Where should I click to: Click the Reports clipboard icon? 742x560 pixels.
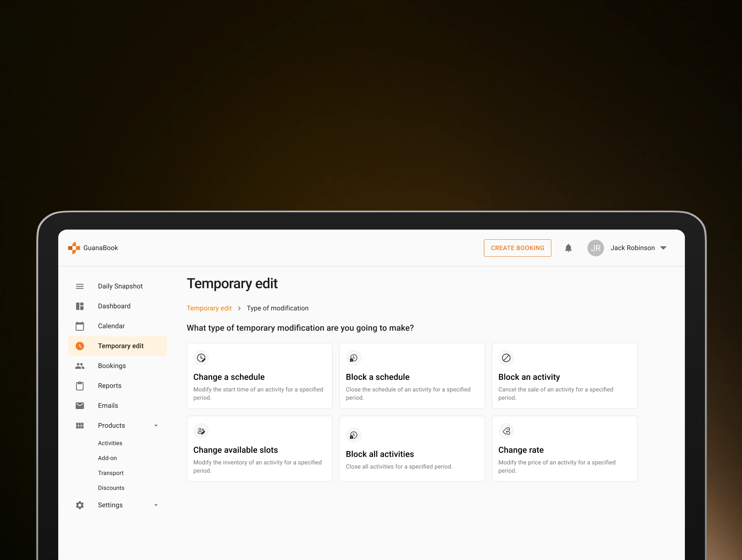tap(80, 385)
